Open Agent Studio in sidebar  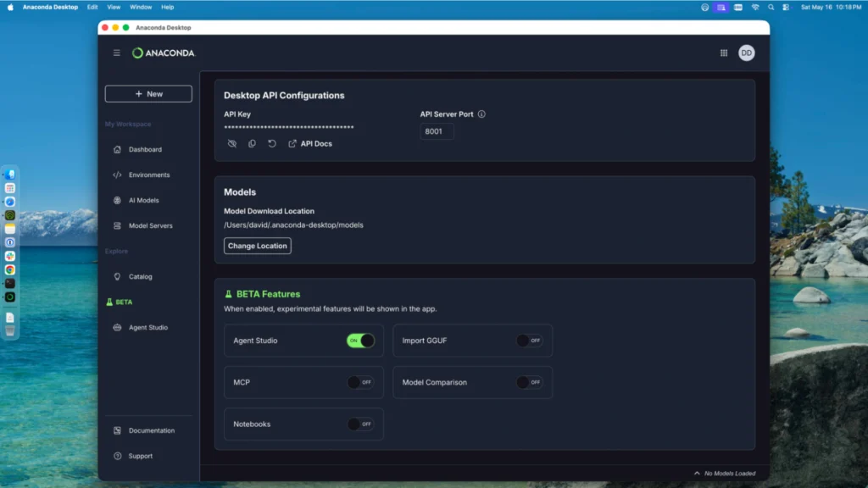tap(147, 328)
